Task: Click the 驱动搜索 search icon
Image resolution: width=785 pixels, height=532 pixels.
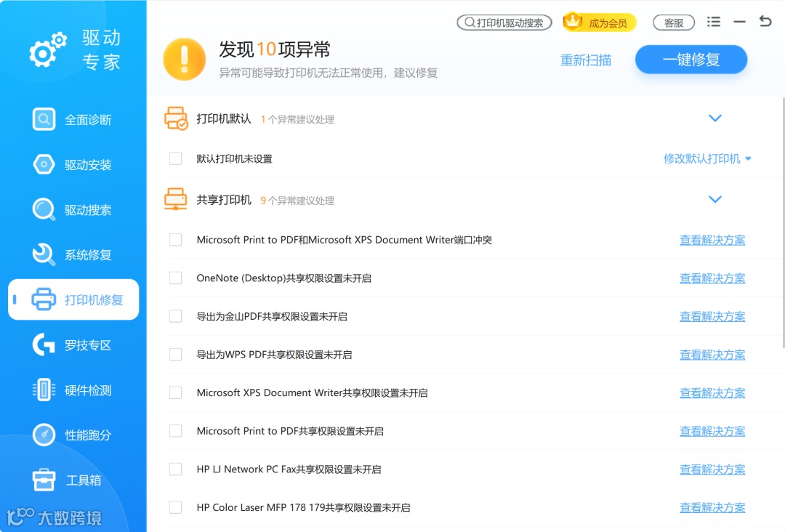Action: (44, 210)
